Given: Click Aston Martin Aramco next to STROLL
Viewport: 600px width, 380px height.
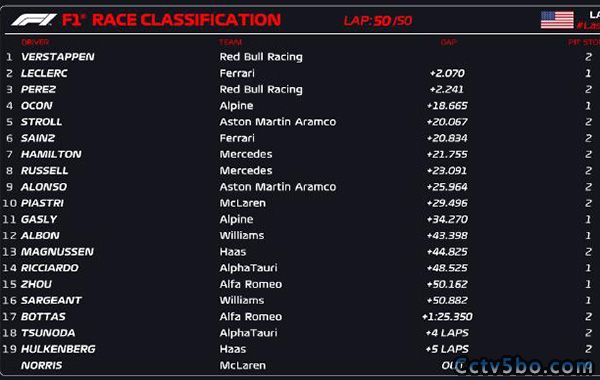Looking at the screenshot, I should tap(278, 122).
